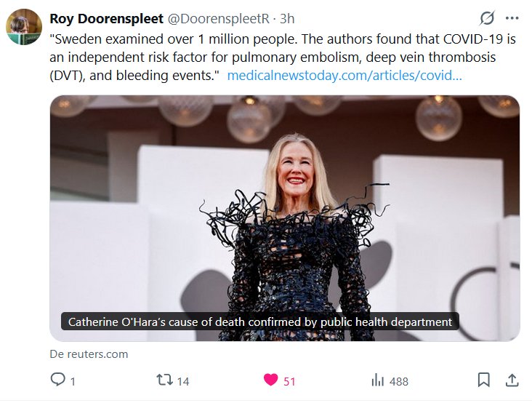The width and height of the screenshot is (532, 403).
Task: Click the repost count 14
Action: (x=183, y=380)
